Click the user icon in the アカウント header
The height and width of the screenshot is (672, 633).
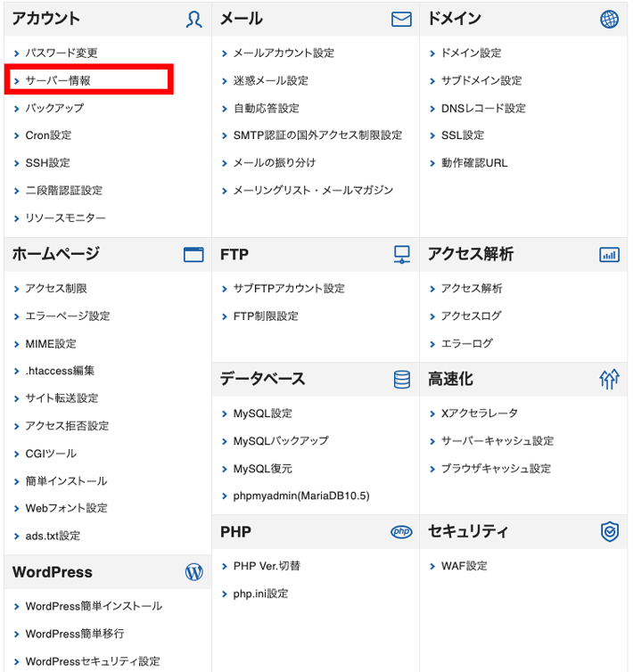pos(193,20)
